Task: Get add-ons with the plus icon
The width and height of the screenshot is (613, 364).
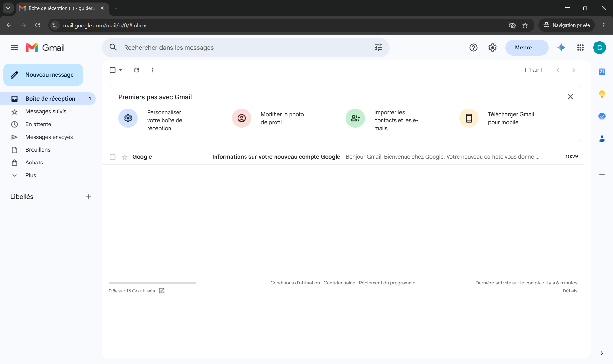Action: 602,174
